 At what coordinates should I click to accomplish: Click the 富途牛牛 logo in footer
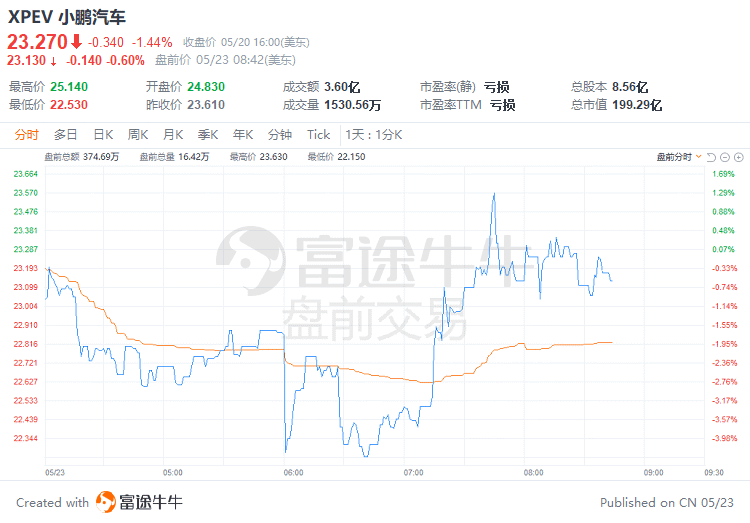point(139,502)
